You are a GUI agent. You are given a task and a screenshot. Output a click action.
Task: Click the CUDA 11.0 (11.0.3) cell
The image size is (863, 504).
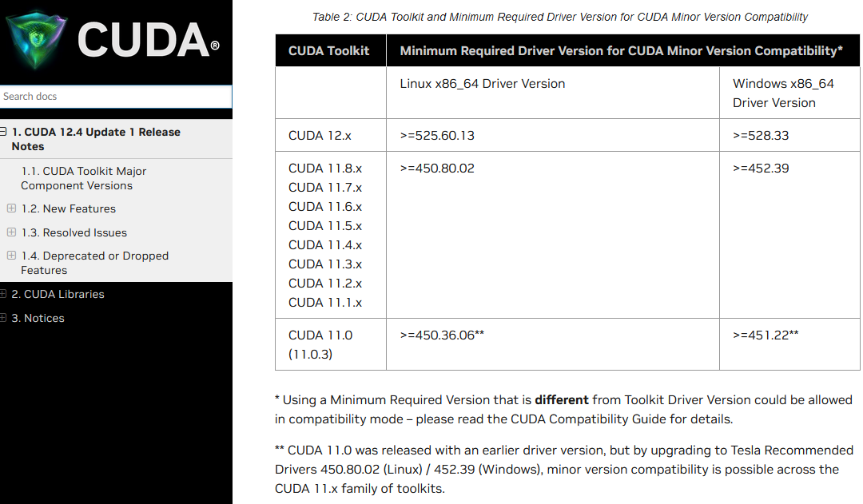click(x=320, y=343)
